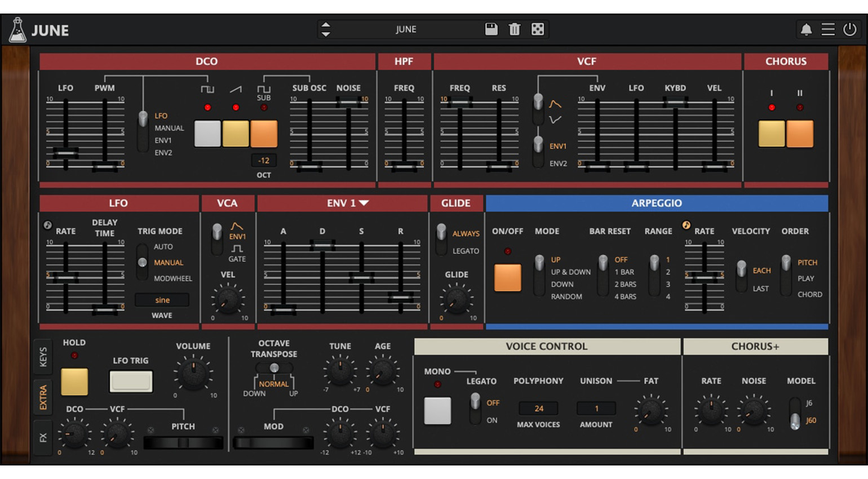
Task: Randomize patch with the dice icon
Action: [x=538, y=29]
